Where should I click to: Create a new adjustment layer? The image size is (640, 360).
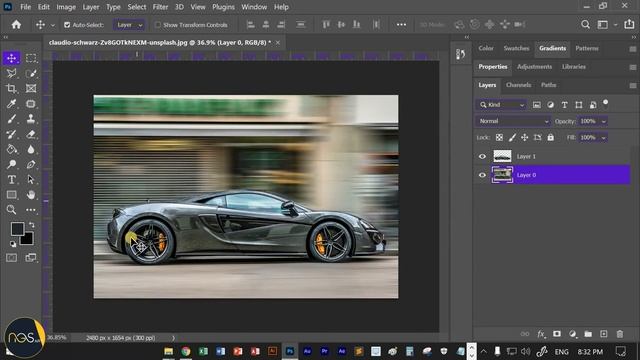(x=573, y=334)
